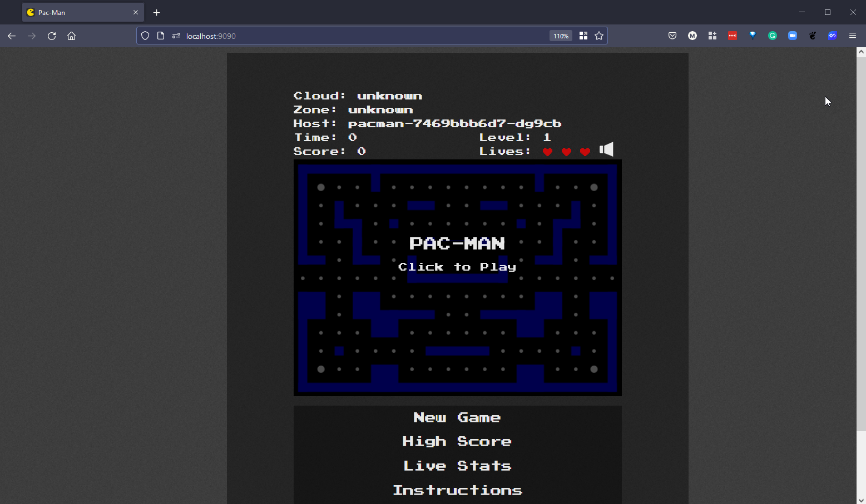Open Live Stats page
The image size is (866, 504).
(457, 466)
